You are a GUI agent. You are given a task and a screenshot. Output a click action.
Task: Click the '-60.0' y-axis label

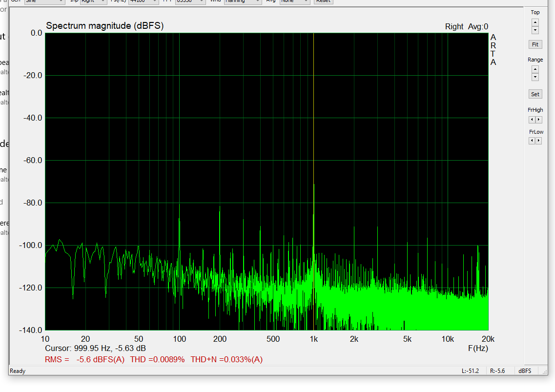pyautogui.click(x=33, y=161)
